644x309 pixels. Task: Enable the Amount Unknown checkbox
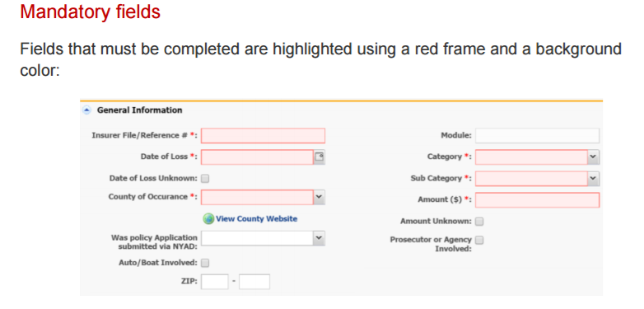(479, 222)
